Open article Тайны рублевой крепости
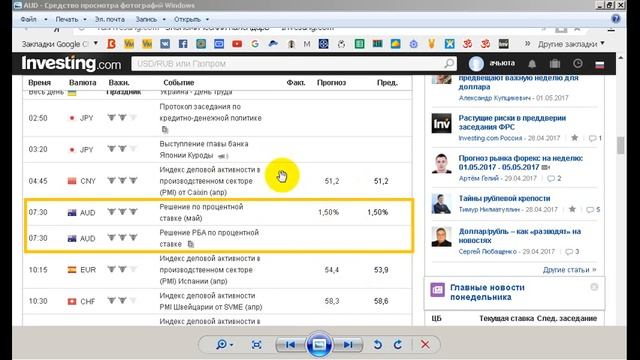 pos(504,198)
